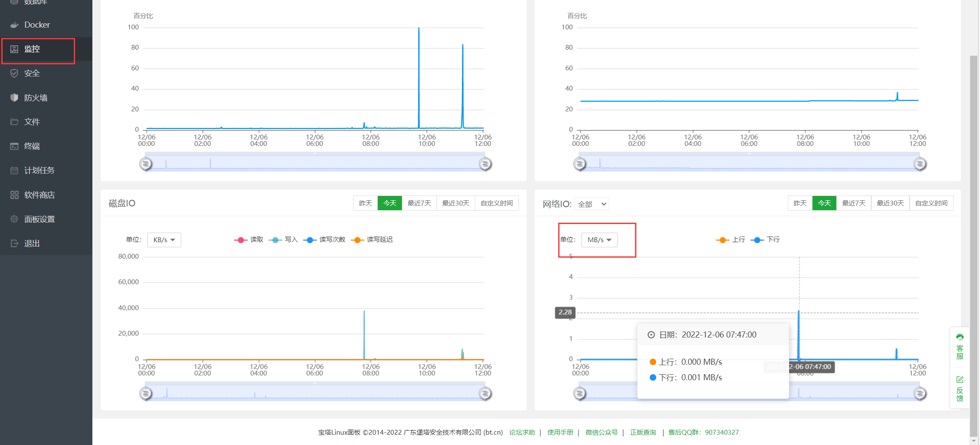The width and height of the screenshot is (980, 445).
Task: Click 自定义时间 button for disk IO
Action: [x=497, y=203]
